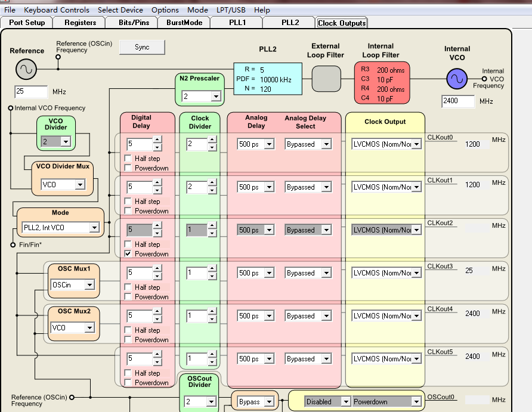Increase CLKout0 digital delay with up arrow
The width and height of the screenshot is (532, 412).
[157, 140]
